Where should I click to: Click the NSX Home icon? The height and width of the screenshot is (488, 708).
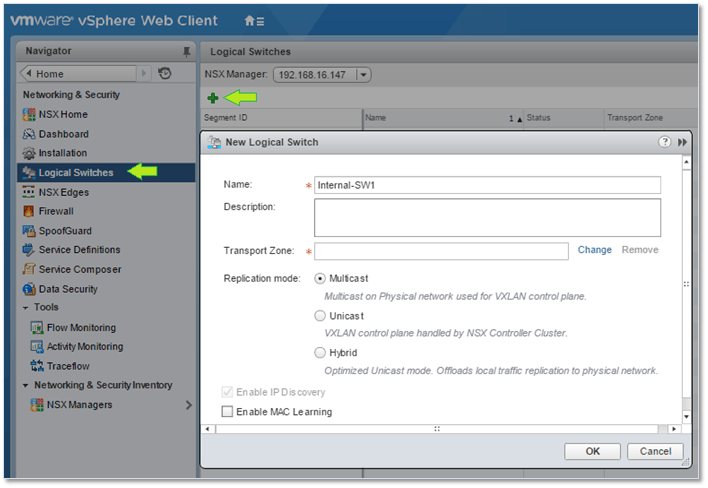pos(29,115)
